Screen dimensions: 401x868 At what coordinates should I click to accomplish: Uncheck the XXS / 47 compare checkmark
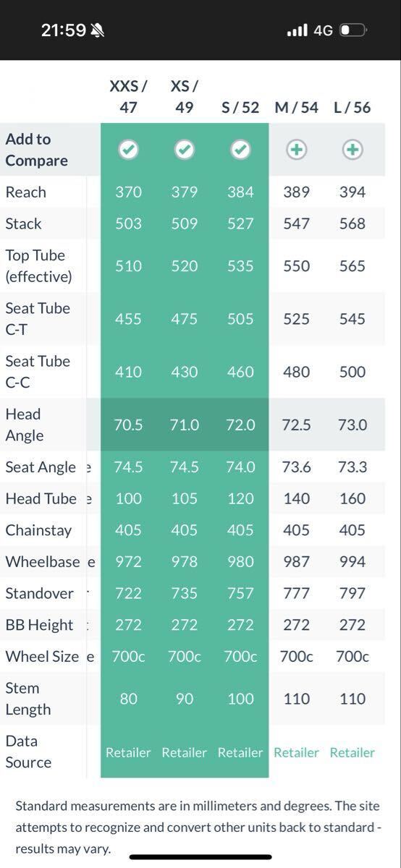pyautogui.click(x=128, y=150)
